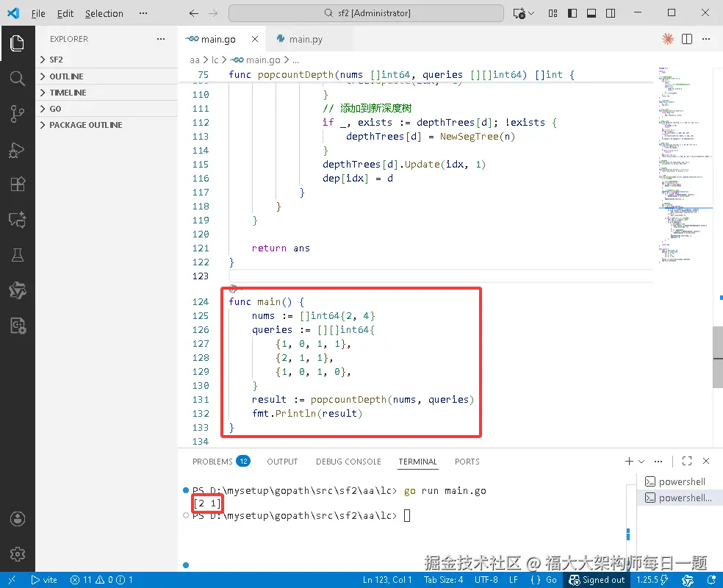The width and height of the screenshot is (723, 588).
Task: Click the sf2 [Administrator] command center search
Action: click(366, 13)
